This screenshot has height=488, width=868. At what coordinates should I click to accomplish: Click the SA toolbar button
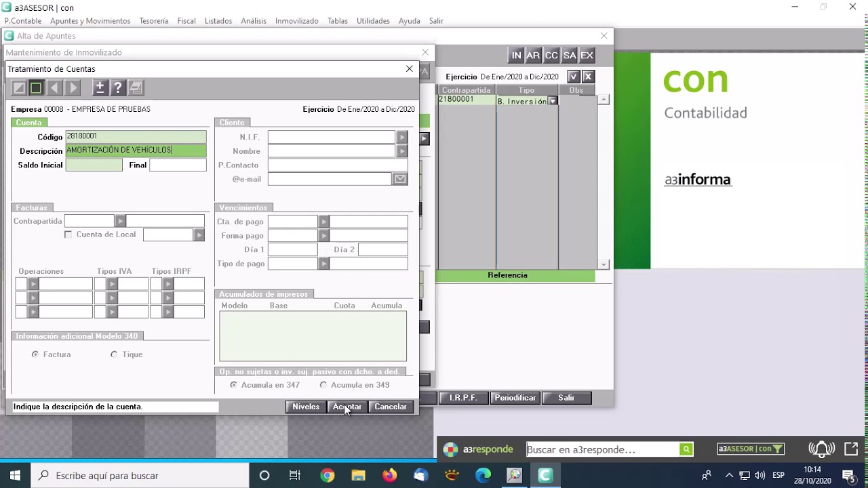pyautogui.click(x=570, y=56)
